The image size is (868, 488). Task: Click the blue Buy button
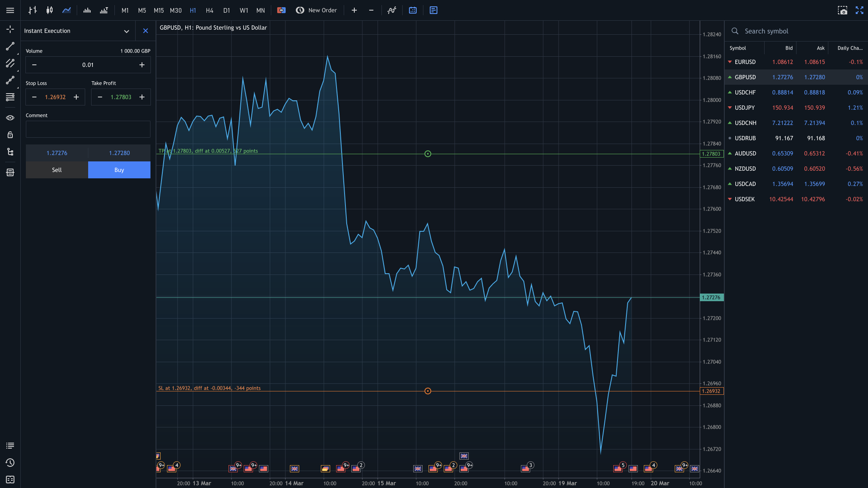click(x=119, y=170)
